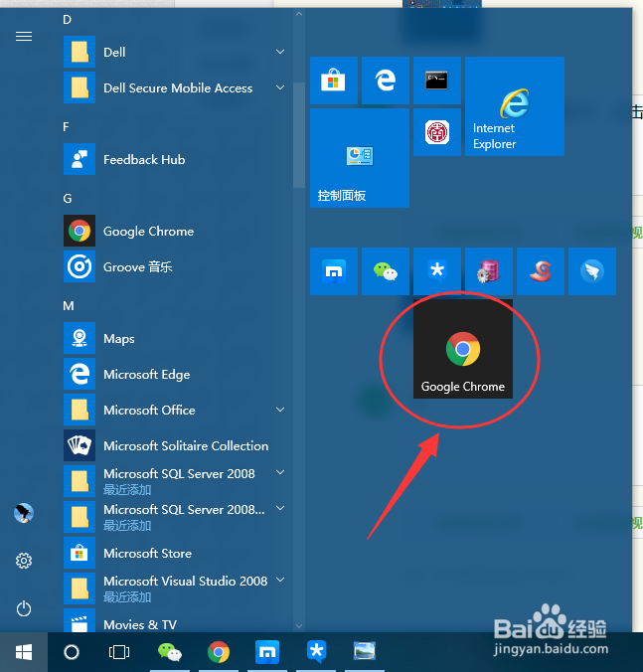Open the red circular seal tile
This screenshot has height=672, width=643.
point(437,132)
